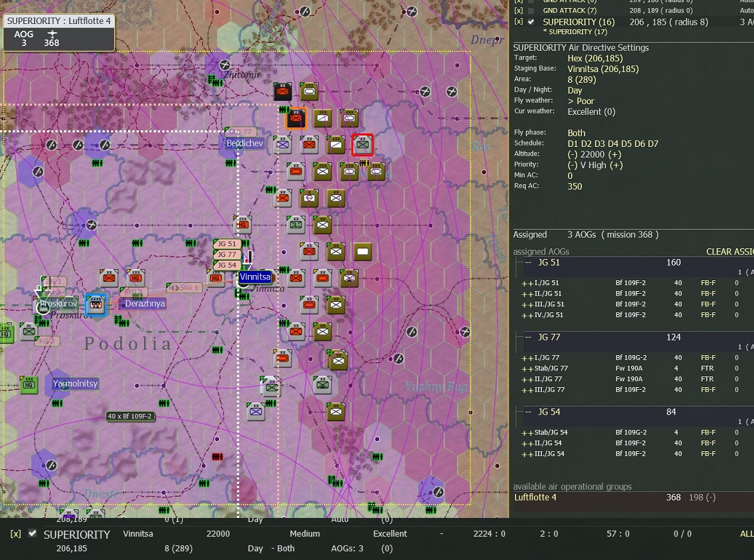Click the JG 51 air group map tag
754x560 pixels.
[227, 244]
